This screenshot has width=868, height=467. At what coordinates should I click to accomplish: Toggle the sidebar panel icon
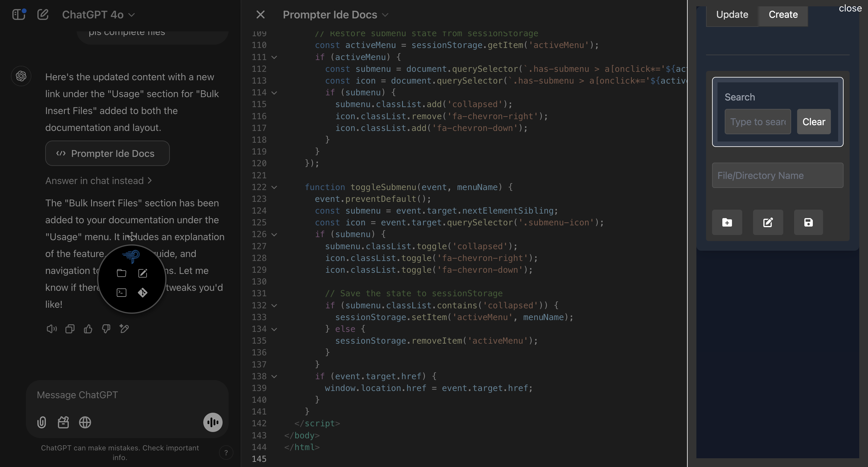pos(18,14)
